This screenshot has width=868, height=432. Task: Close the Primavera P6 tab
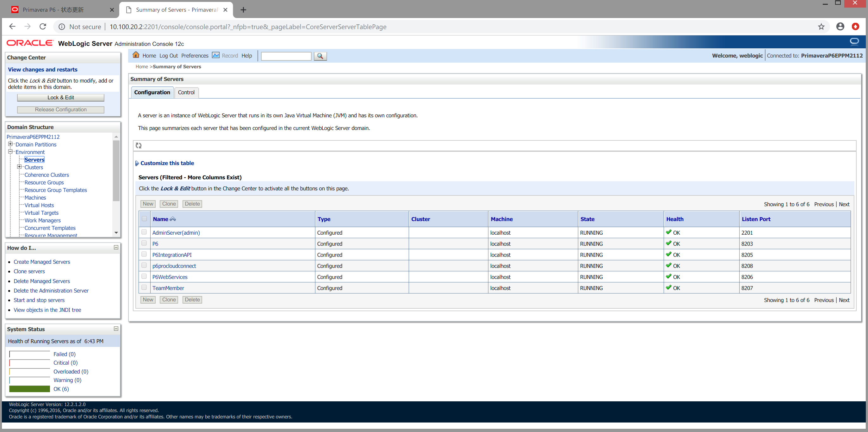click(112, 10)
